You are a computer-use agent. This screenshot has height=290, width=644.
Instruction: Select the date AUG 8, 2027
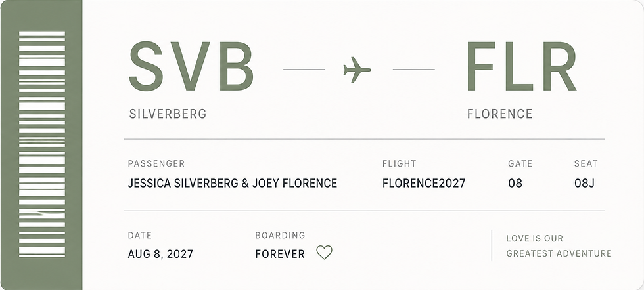pos(160,254)
